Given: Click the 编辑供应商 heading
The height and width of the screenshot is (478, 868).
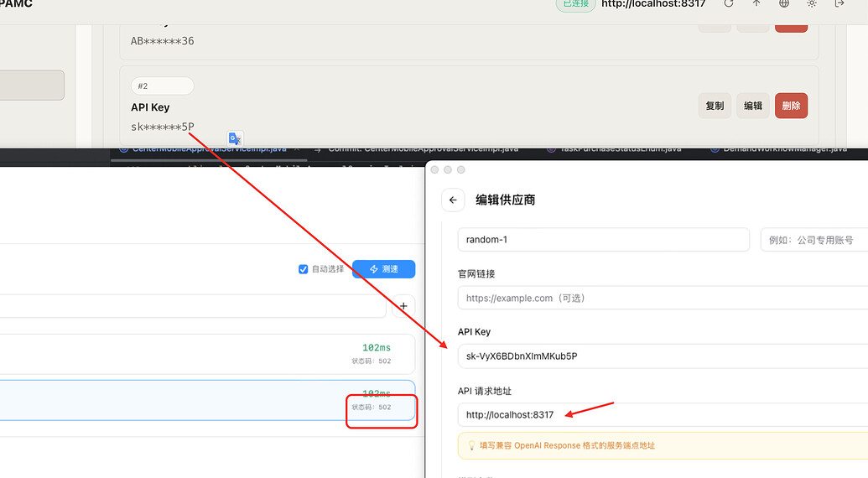Looking at the screenshot, I should [x=506, y=200].
